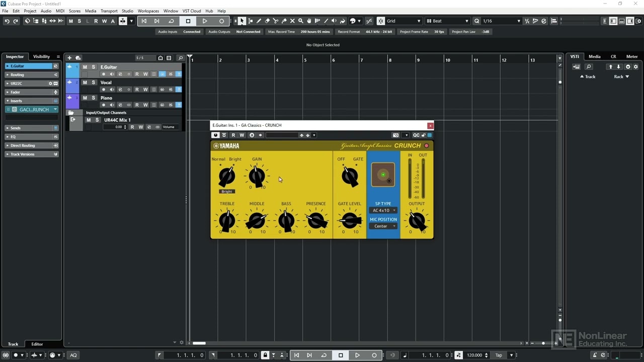Enable Read automation on E.Guitar track

click(x=137, y=74)
